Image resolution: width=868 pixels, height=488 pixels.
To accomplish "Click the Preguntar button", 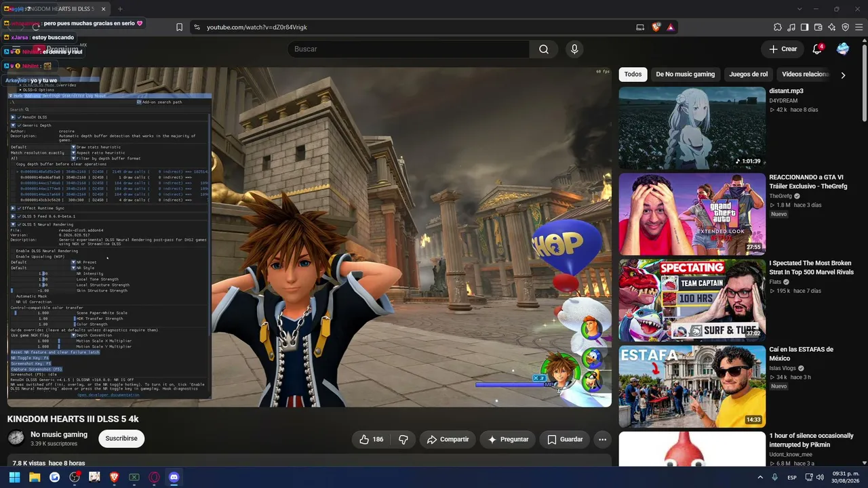I will coord(509,439).
